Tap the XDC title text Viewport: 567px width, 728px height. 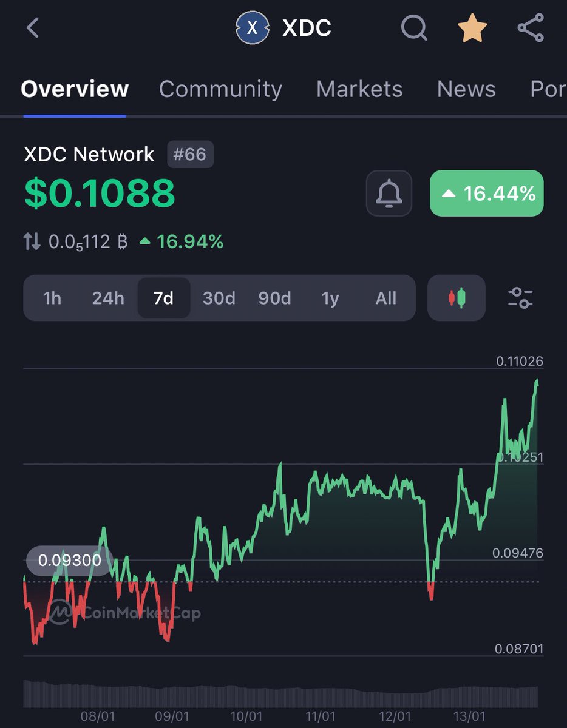(307, 29)
